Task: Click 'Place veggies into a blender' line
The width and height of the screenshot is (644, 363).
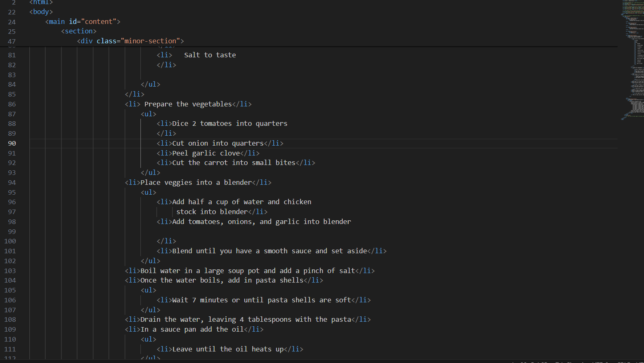Action: pyautogui.click(x=196, y=182)
